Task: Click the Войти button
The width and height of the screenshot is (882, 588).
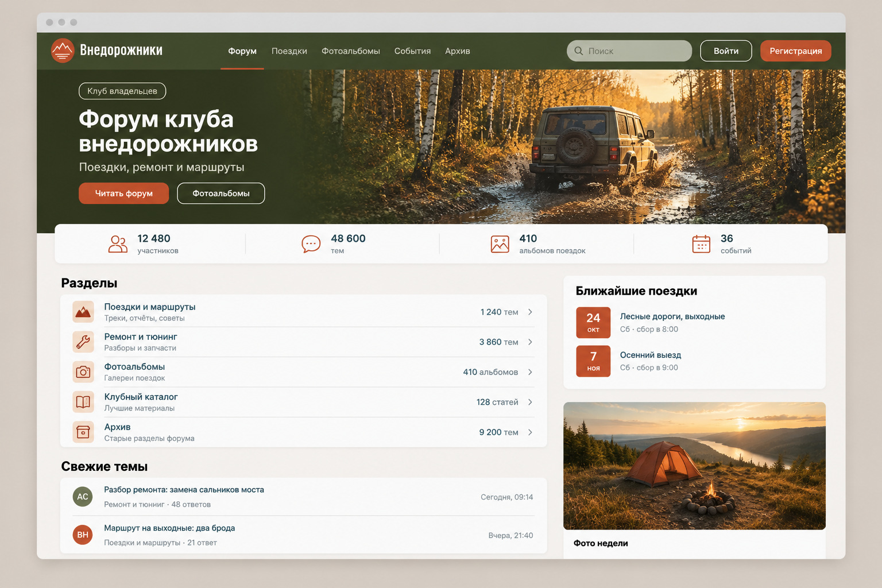Action: coord(726,51)
